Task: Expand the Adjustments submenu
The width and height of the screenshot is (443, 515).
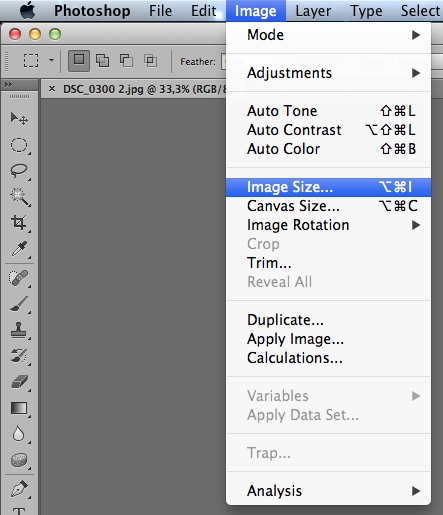Action: (x=328, y=73)
